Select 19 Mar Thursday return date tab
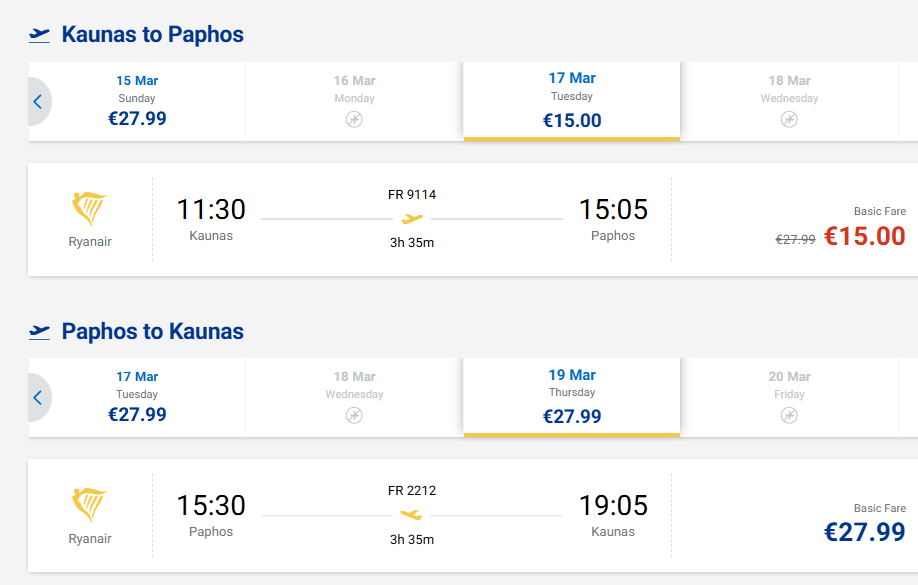 [x=572, y=397]
